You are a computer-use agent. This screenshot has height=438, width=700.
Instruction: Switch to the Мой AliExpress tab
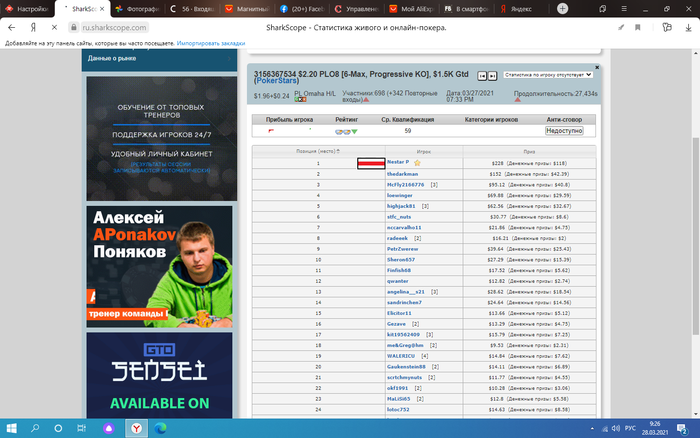tap(412, 8)
